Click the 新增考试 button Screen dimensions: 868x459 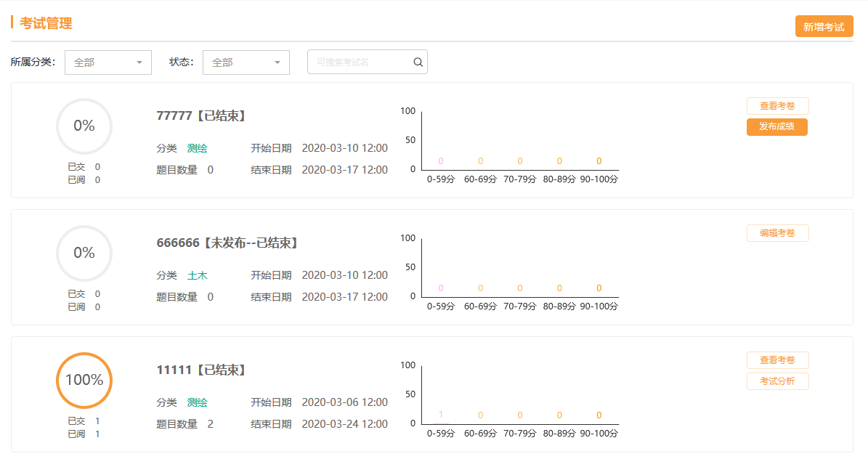pyautogui.click(x=824, y=27)
